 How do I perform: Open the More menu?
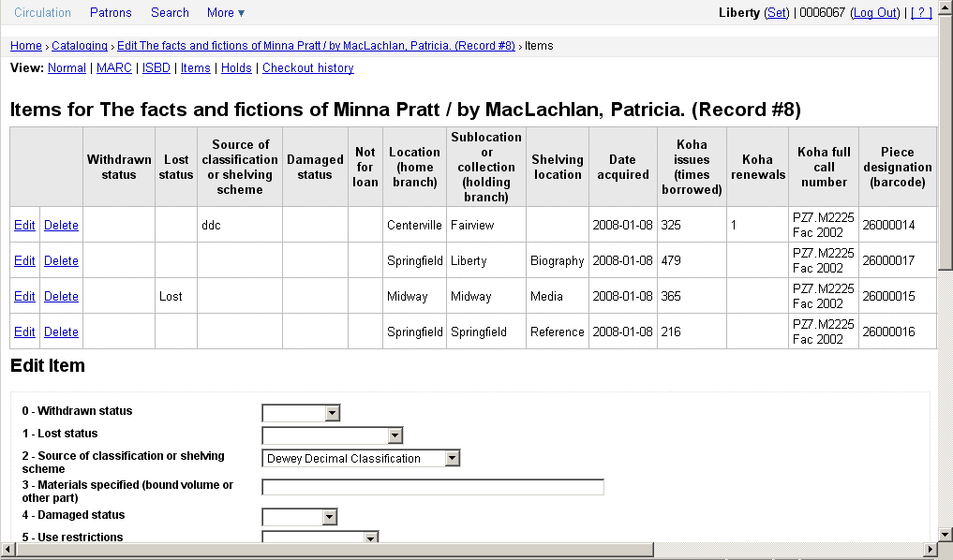(225, 12)
